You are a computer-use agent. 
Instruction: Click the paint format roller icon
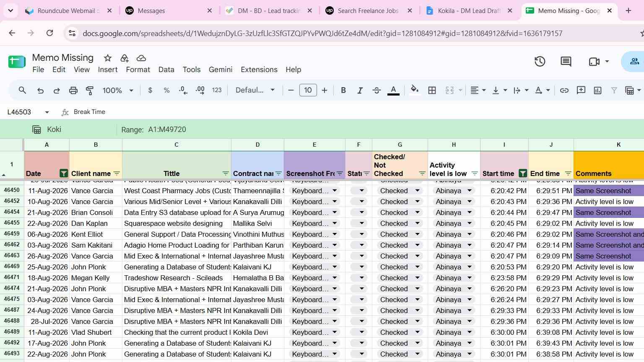point(90,90)
